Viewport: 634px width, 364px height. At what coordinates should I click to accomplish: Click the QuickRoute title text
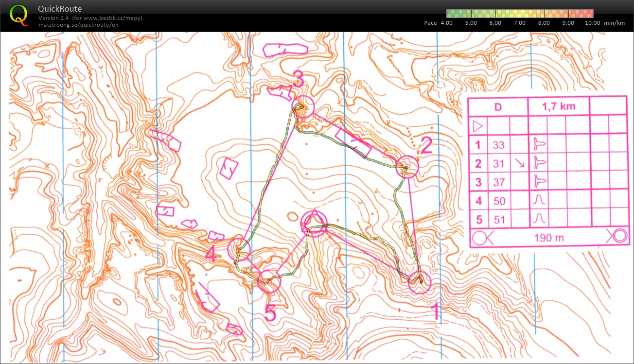[60, 9]
